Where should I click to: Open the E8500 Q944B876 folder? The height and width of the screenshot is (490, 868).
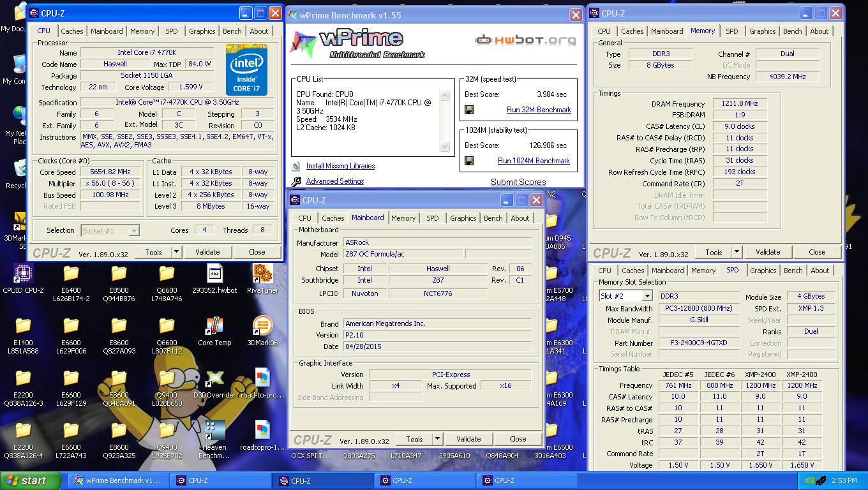119,274
